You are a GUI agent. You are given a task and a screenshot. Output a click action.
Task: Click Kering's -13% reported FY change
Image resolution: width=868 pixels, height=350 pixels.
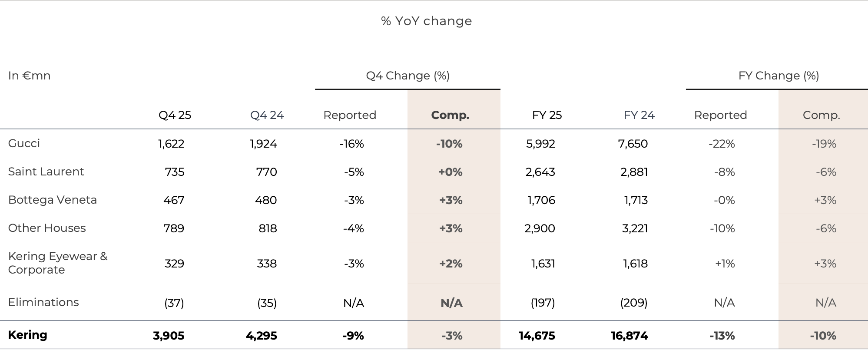coord(722,336)
